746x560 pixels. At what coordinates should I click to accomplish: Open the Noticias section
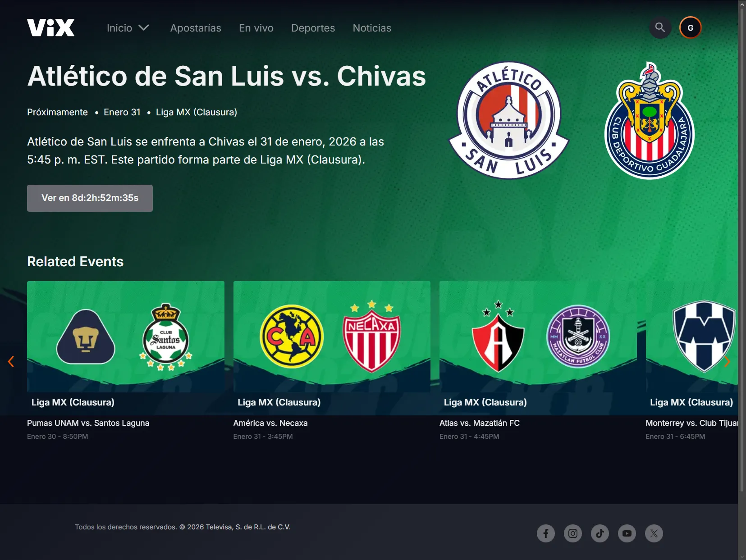click(372, 28)
